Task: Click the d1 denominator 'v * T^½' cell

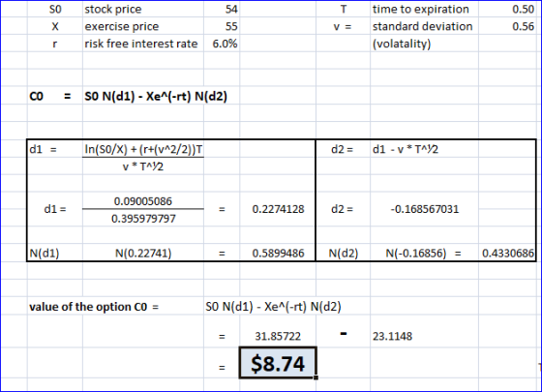Action: click(143, 166)
